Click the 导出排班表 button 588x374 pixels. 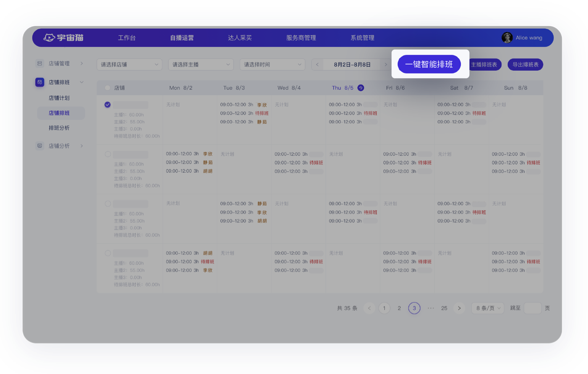(x=525, y=65)
